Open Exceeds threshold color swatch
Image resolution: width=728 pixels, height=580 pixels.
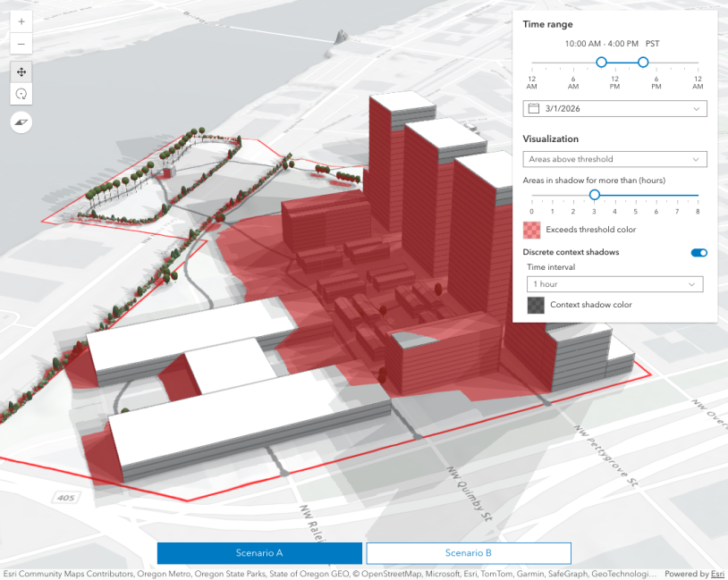533,230
